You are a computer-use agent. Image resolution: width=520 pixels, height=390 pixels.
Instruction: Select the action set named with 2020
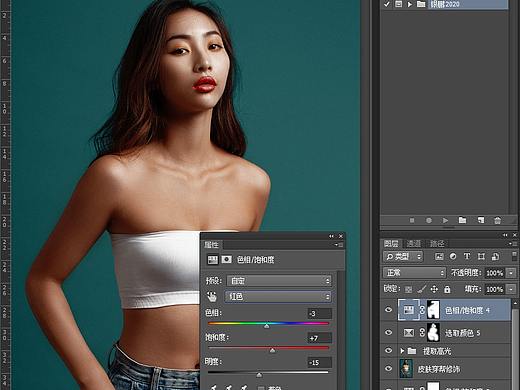[x=445, y=4]
